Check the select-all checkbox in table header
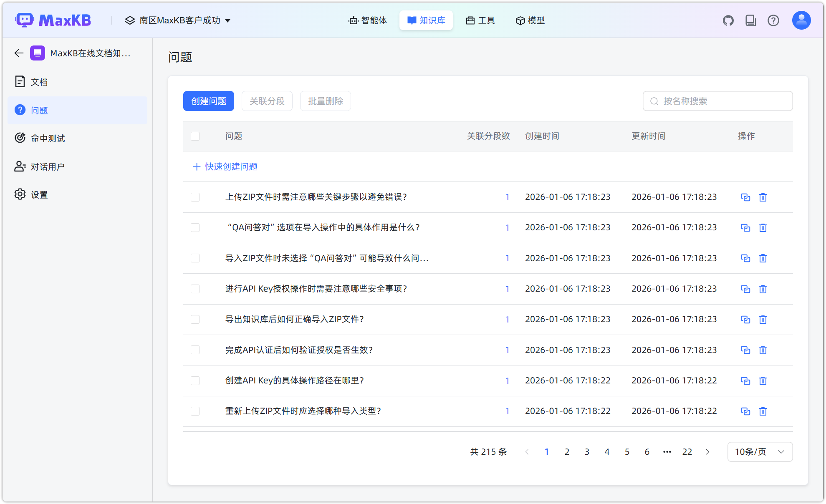Image resolution: width=826 pixels, height=504 pixels. click(x=195, y=136)
